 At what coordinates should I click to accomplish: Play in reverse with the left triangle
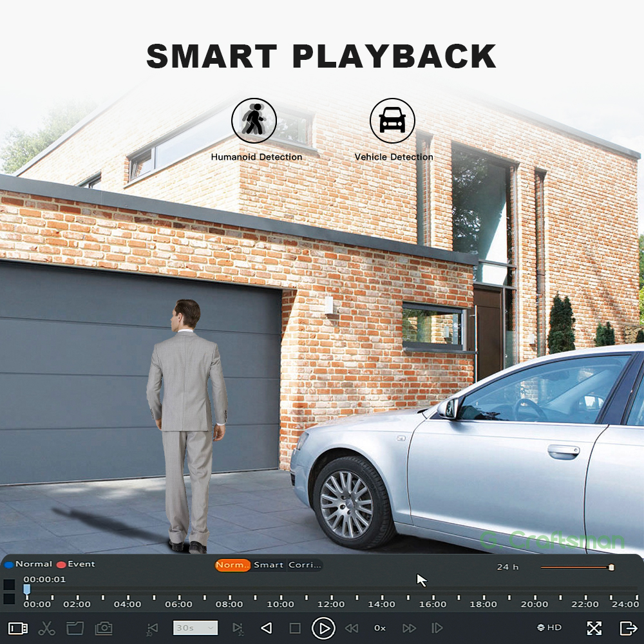tap(267, 628)
